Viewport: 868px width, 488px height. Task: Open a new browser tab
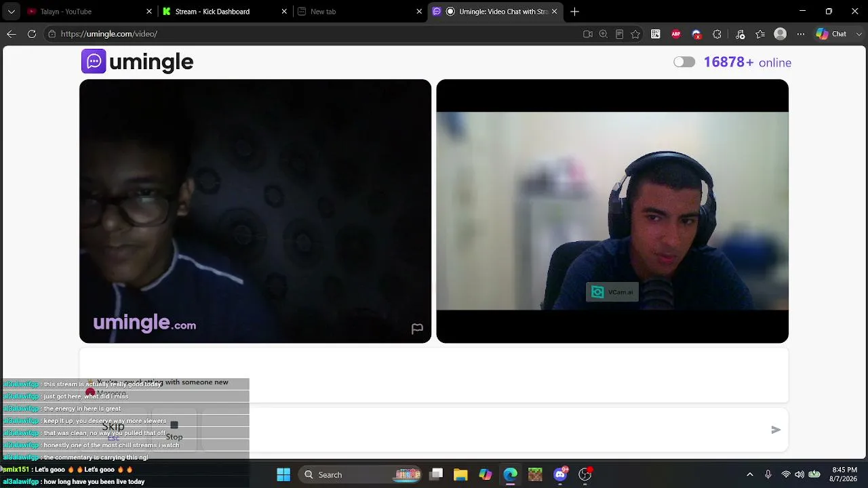pyautogui.click(x=574, y=12)
